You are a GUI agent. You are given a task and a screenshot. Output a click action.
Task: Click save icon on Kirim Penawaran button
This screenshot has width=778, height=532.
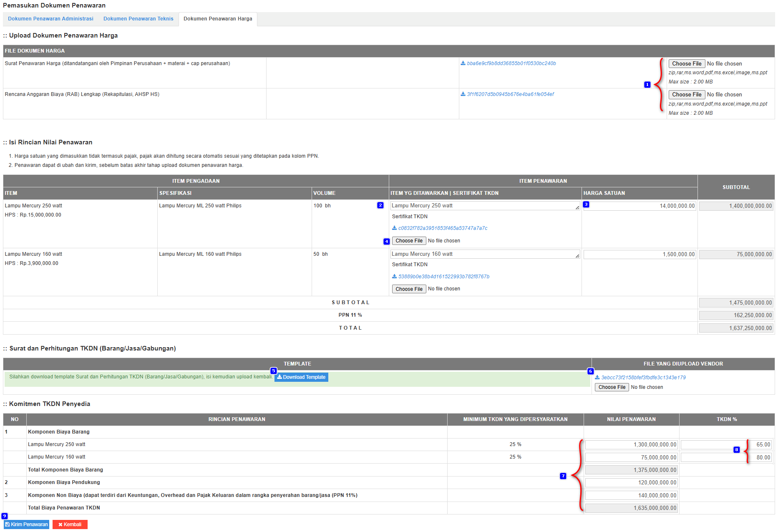[x=8, y=524]
